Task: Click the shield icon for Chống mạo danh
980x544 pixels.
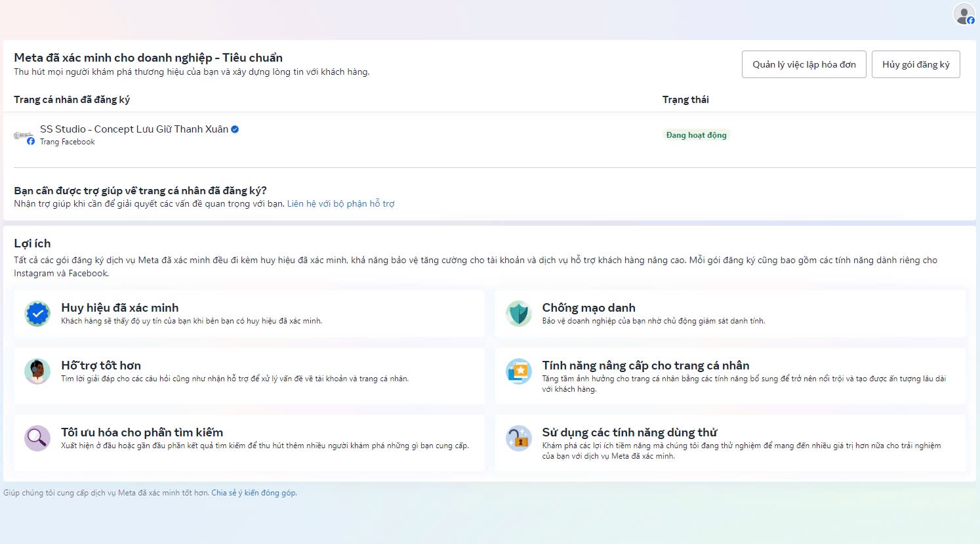Action: [x=518, y=314]
